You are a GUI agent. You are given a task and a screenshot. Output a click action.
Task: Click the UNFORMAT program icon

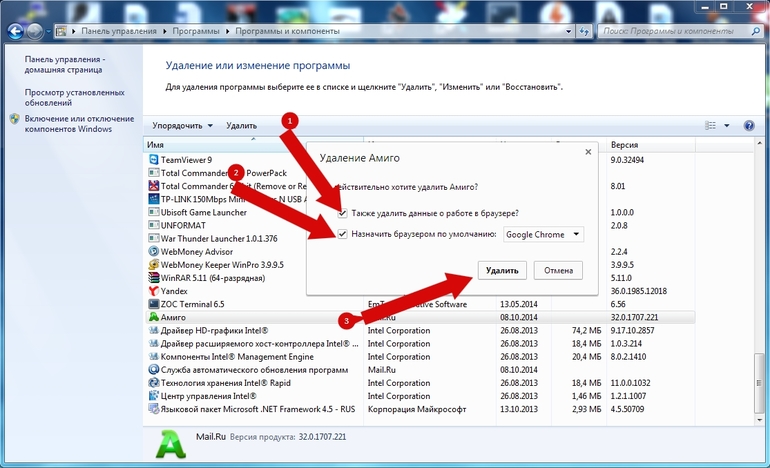click(154, 225)
